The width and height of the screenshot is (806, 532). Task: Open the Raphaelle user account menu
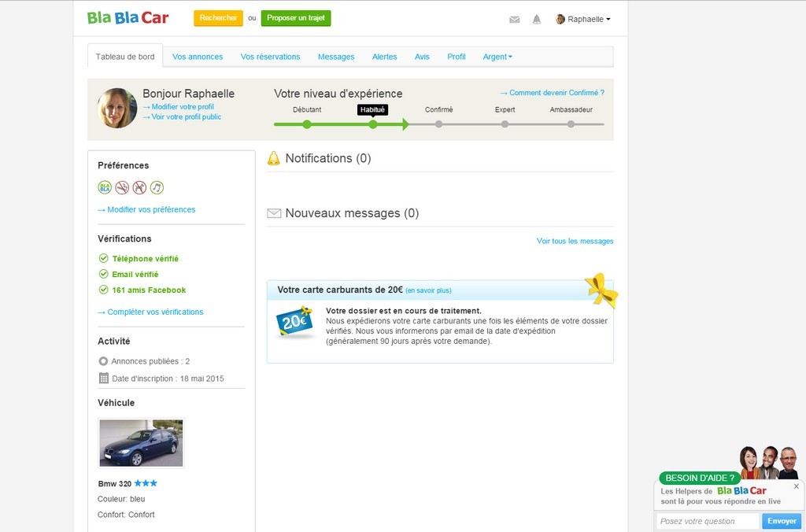[583, 19]
